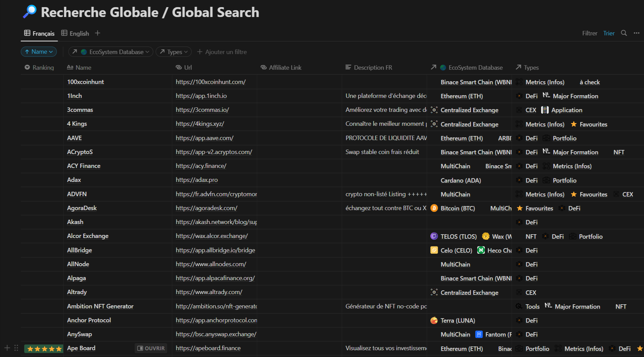Click the TELOS (TLOS) purple icon

click(x=434, y=236)
